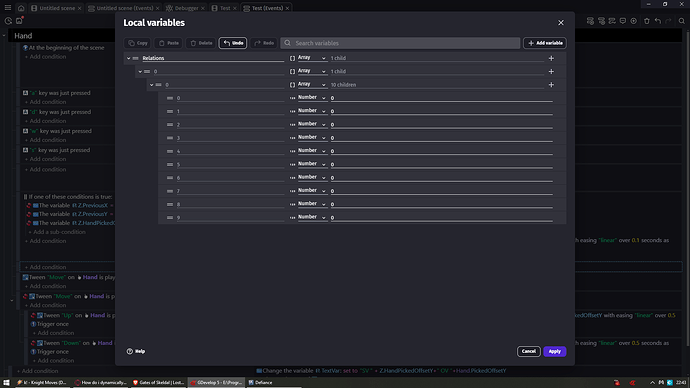Screen dimensions: 690x388
Task: Click the number type icon on row 3
Action: point(292,138)
